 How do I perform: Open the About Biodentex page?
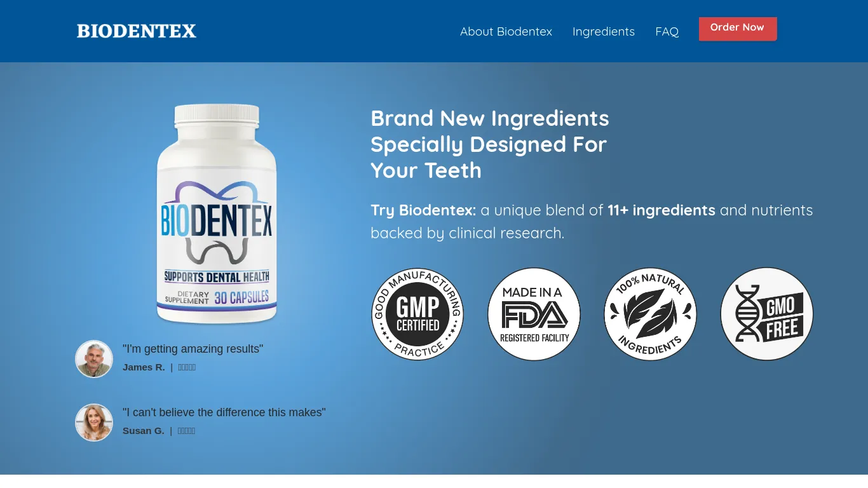point(506,31)
